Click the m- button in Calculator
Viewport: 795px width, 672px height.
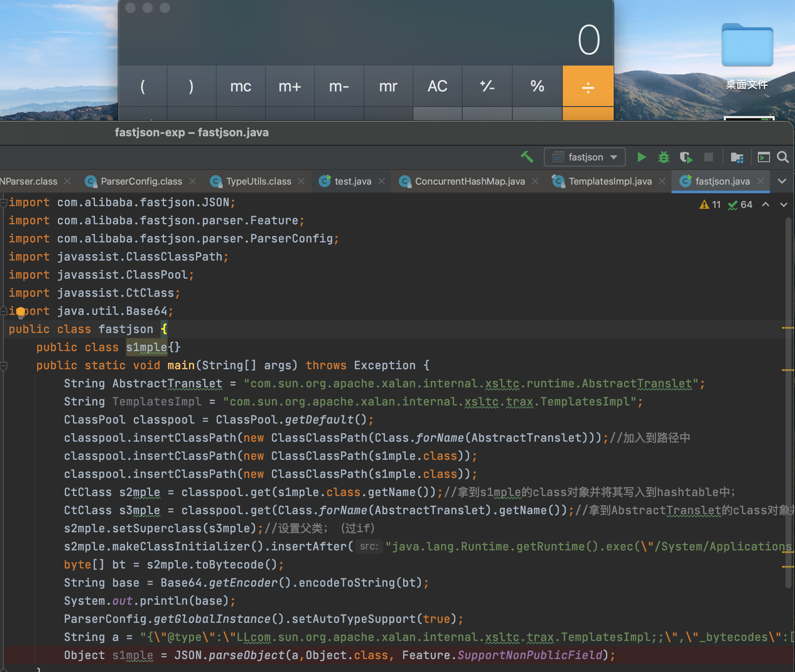point(339,86)
